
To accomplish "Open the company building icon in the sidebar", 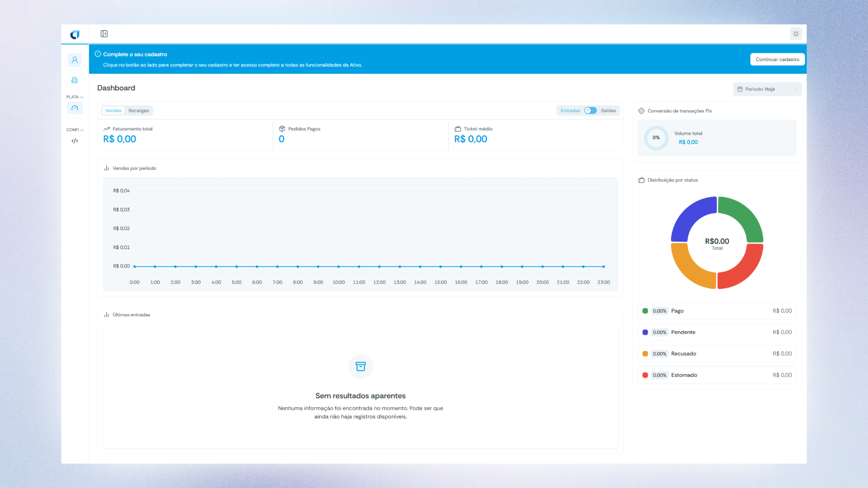I will point(75,80).
